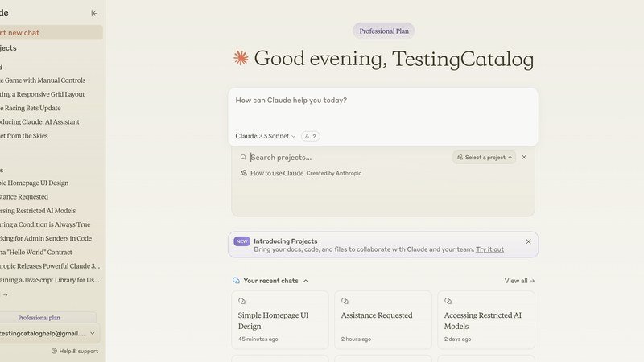Viewport: 644px width, 362px height.
Task: Click the Introducing Projects banner title
Action: [286, 241]
